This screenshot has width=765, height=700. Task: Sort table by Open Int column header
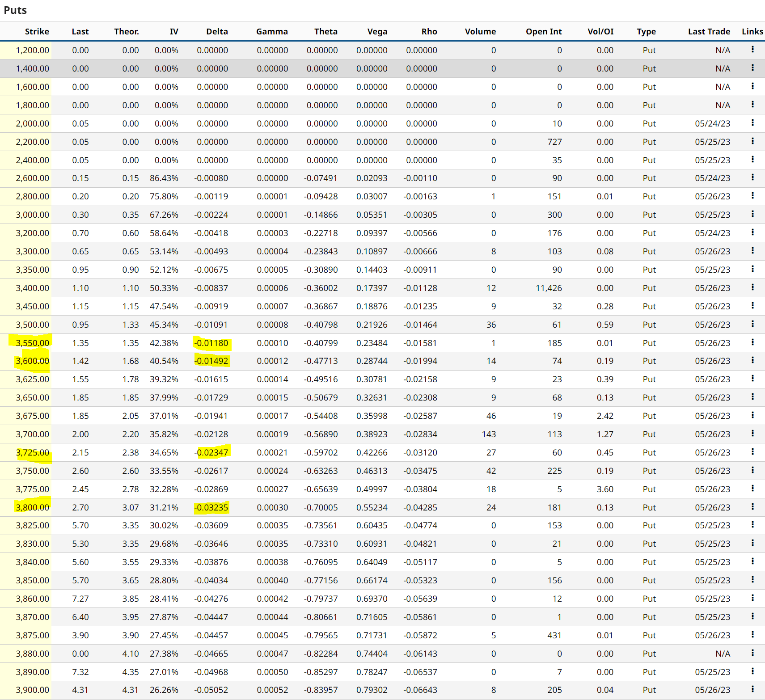[x=544, y=31]
